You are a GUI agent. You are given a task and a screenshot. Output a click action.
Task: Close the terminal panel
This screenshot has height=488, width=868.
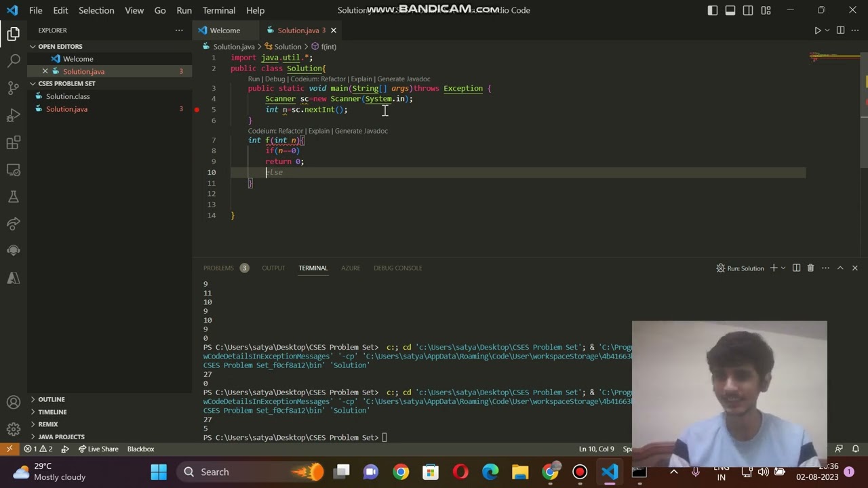click(854, 268)
